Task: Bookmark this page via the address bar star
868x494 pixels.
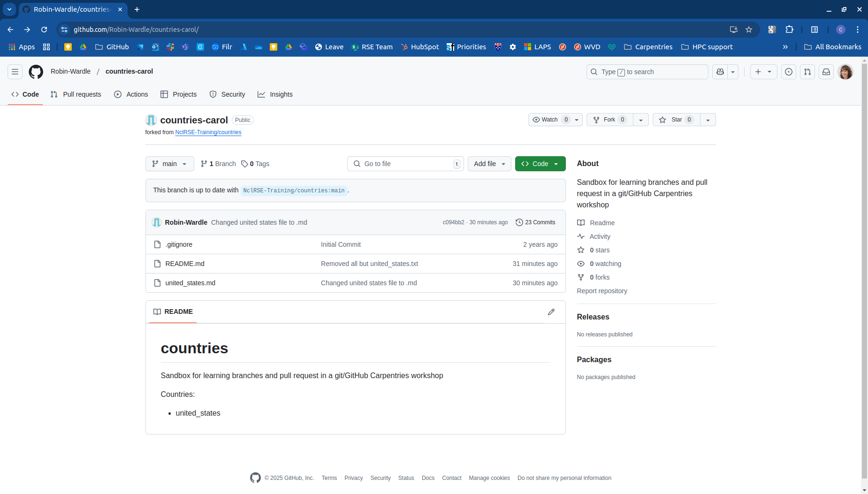Action: click(x=748, y=29)
